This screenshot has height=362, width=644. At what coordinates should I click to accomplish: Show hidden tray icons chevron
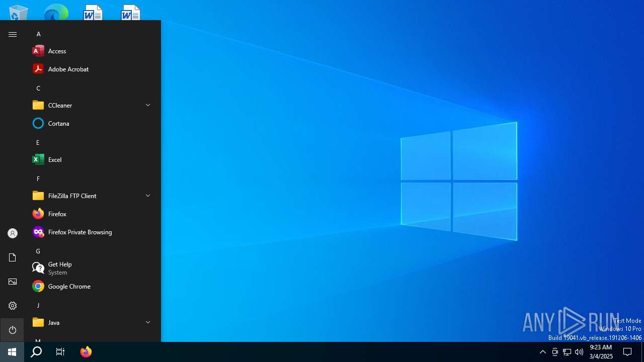(543, 352)
